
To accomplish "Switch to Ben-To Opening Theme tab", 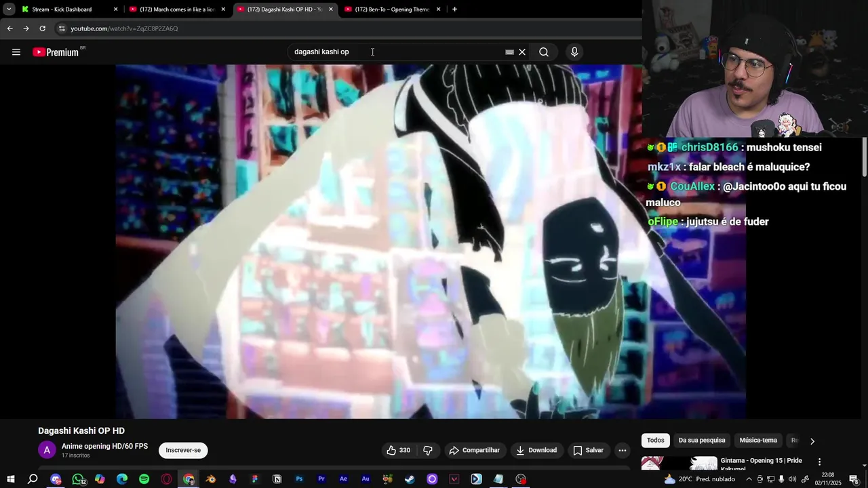I will (392, 9).
